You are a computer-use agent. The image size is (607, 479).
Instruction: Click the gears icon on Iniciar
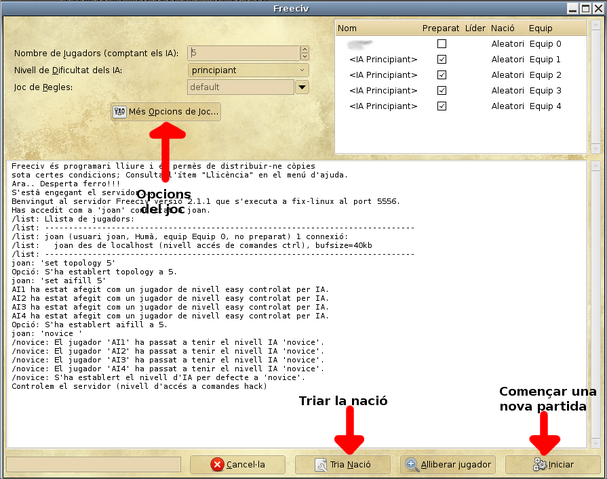(x=540, y=464)
